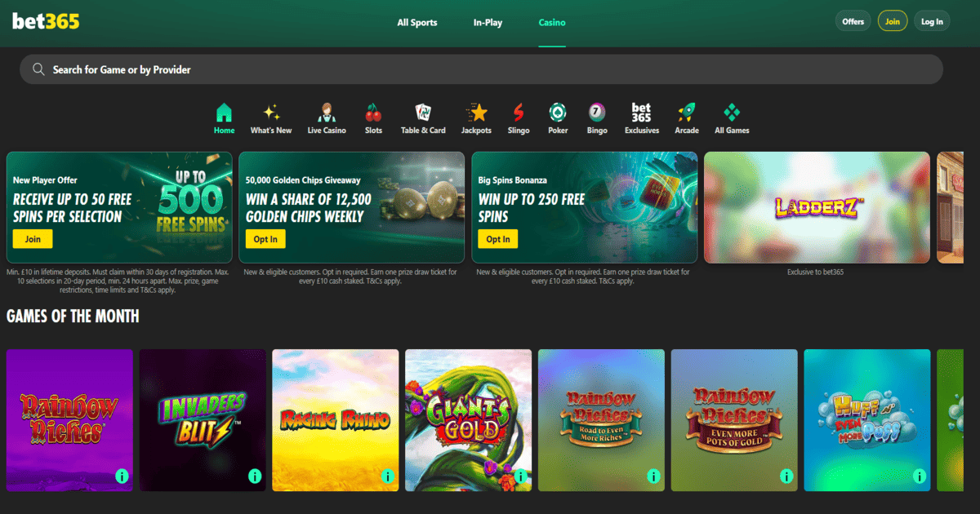Launch Huff N' Even More Puff tile

[867, 420]
